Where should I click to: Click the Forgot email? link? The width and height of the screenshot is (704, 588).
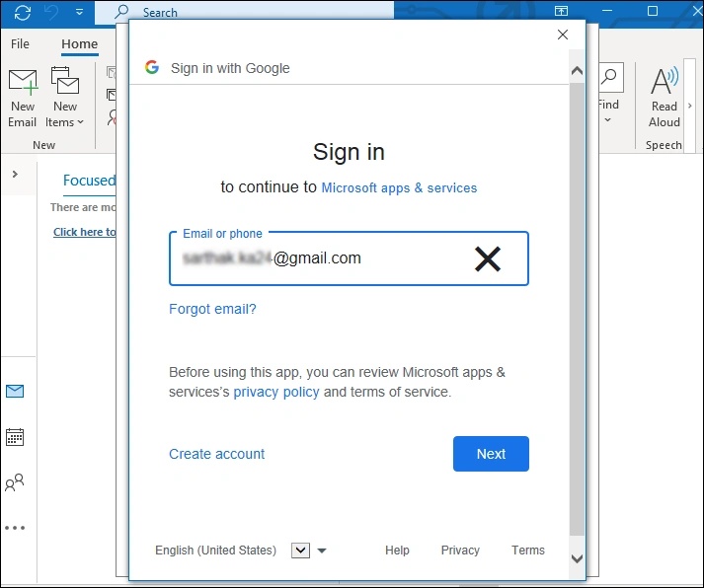click(x=212, y=309)
